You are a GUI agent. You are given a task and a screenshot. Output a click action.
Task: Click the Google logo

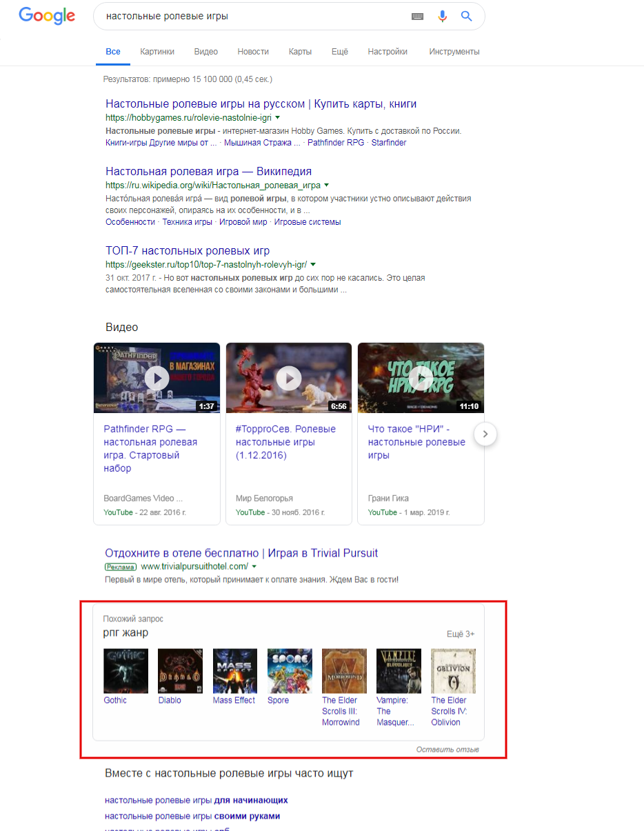pos(47,16)
